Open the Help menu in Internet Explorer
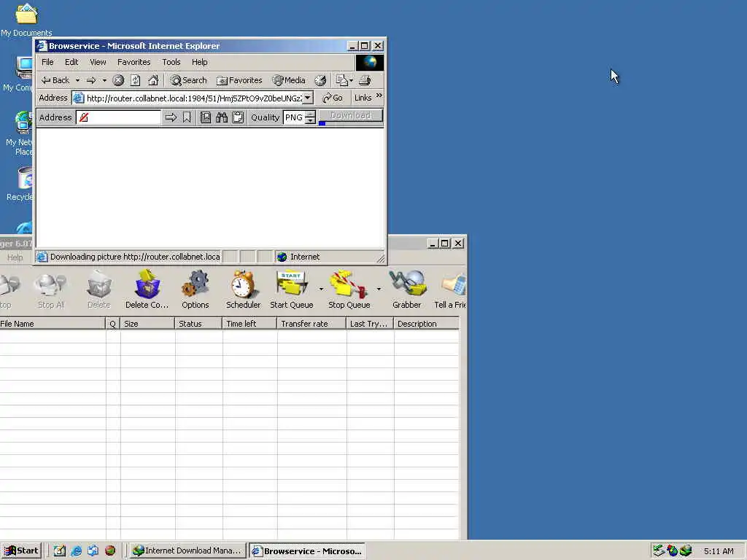The width and height of the screenshot is (747, 560). (200, 62)
